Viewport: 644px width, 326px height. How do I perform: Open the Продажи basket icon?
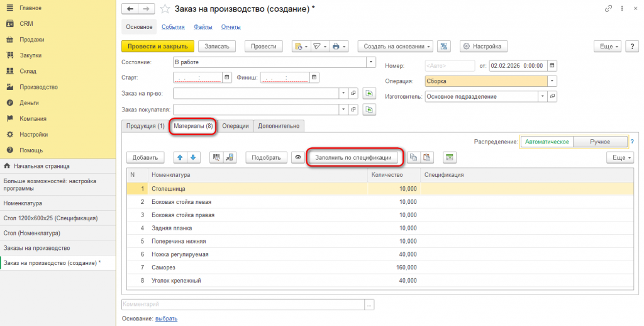[x=10, y=40]
